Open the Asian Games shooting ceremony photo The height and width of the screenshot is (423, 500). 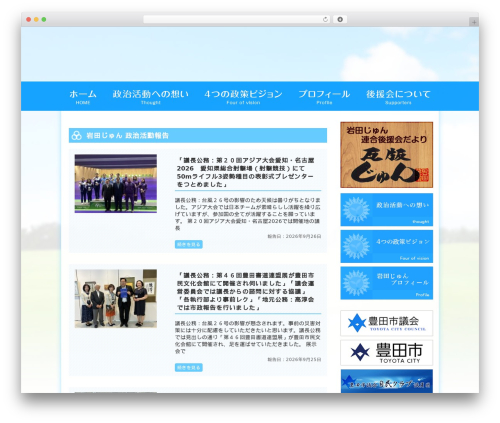[x=116, y=183]
